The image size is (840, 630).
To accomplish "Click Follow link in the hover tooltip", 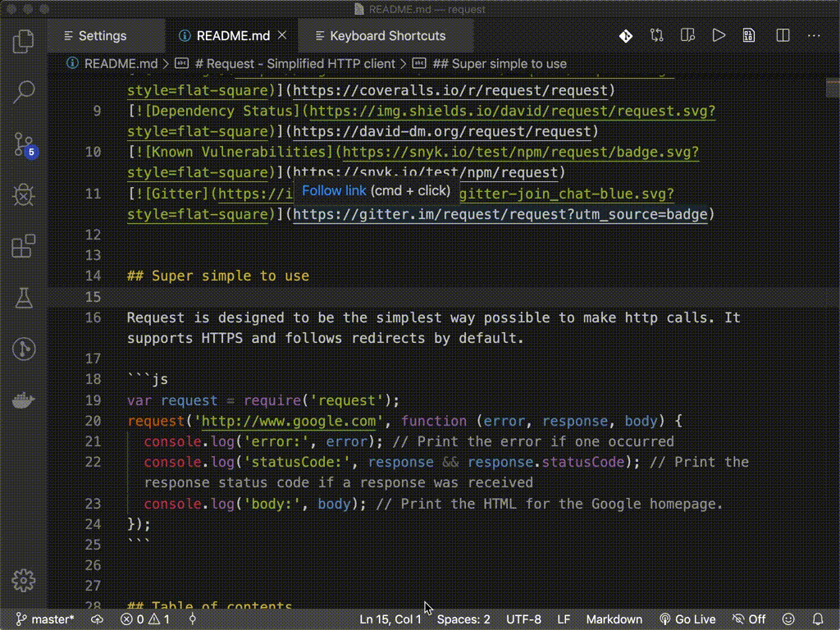I will 334,190.
